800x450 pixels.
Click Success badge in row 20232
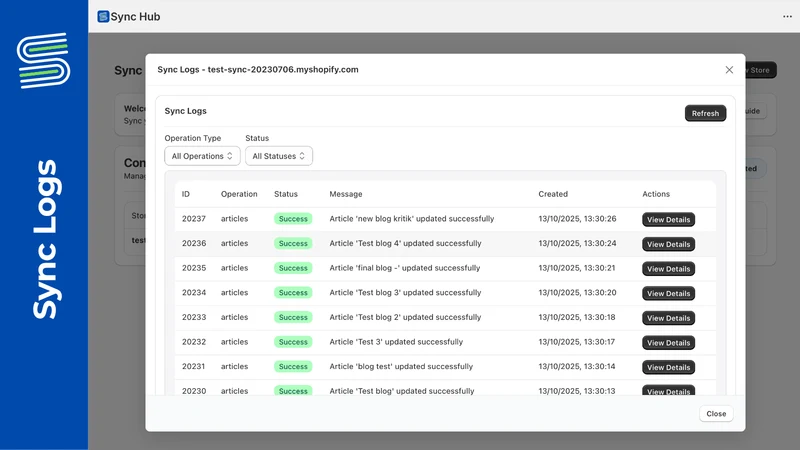(x=293, y=342)
